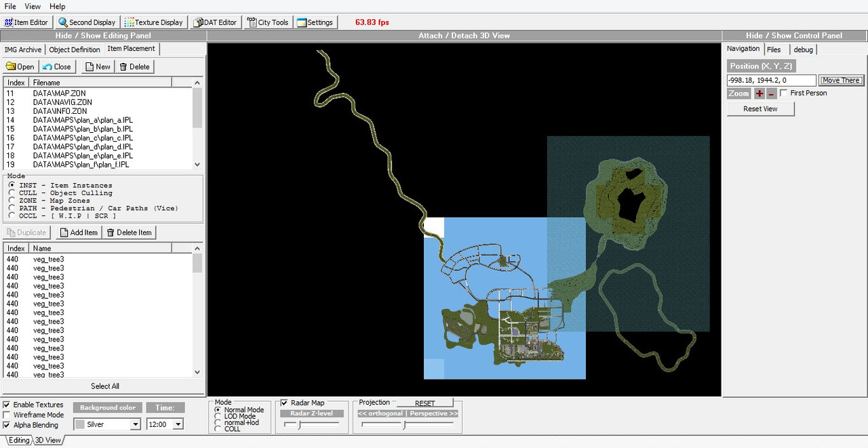Image resolution: width=868 pixels, height=448 pixels.
Task: Open the Second Display tool
Action: click(x=87, y=22)
